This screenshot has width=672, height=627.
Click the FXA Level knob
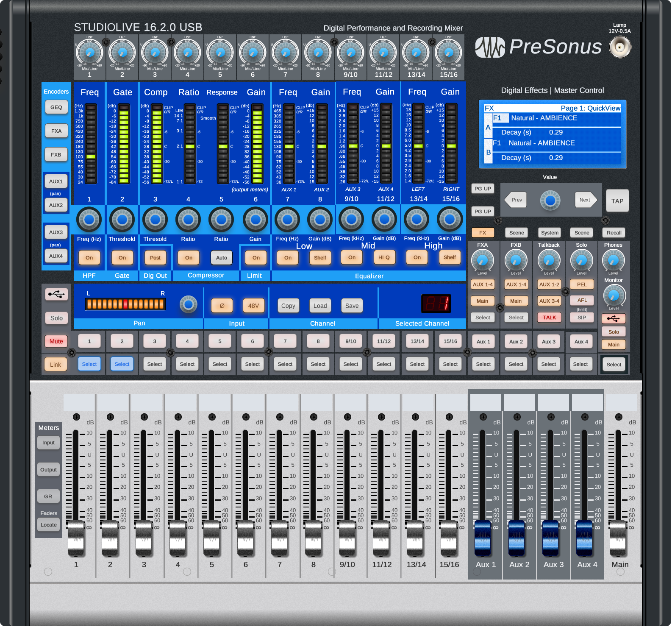482,260
